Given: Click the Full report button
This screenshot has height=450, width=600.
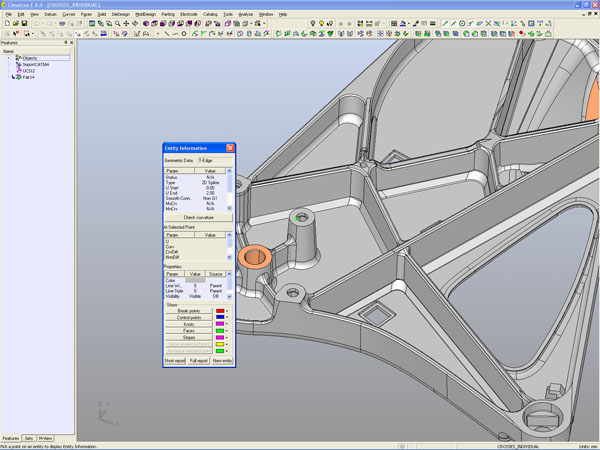Looking at the screenshot, I should 198,360.
